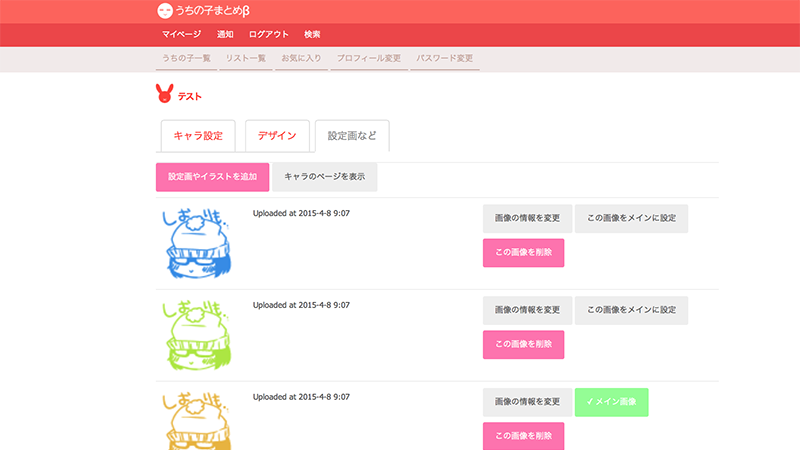The image size is (800, 450).
Task: Click the Uploaded at text beside the green image
Action: pos(301,305)
